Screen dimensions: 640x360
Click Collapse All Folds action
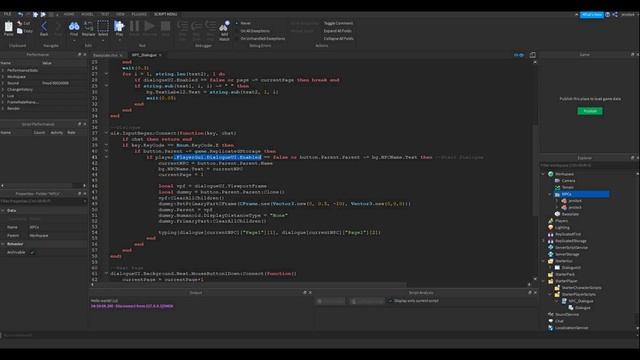click(x=338, y=39)
